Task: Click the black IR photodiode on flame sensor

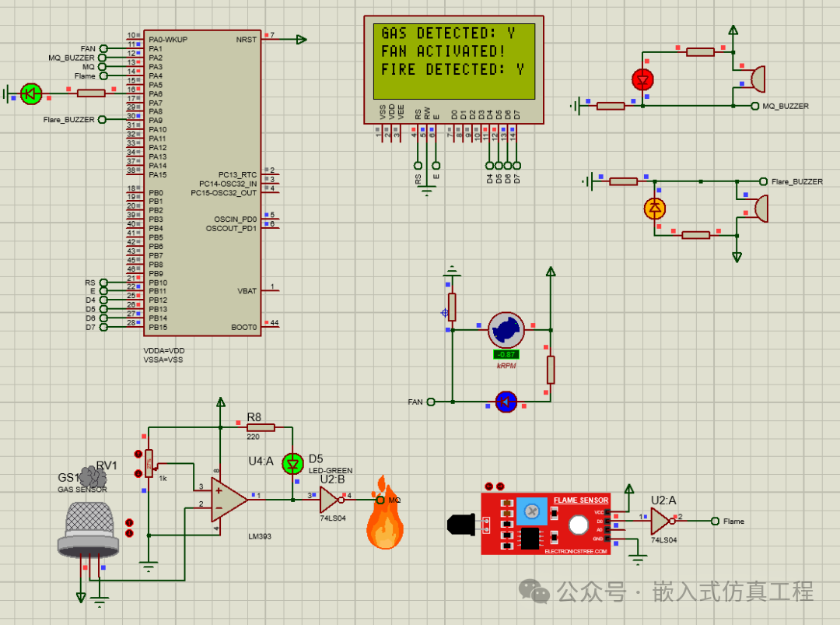Action: coord(462,525)
